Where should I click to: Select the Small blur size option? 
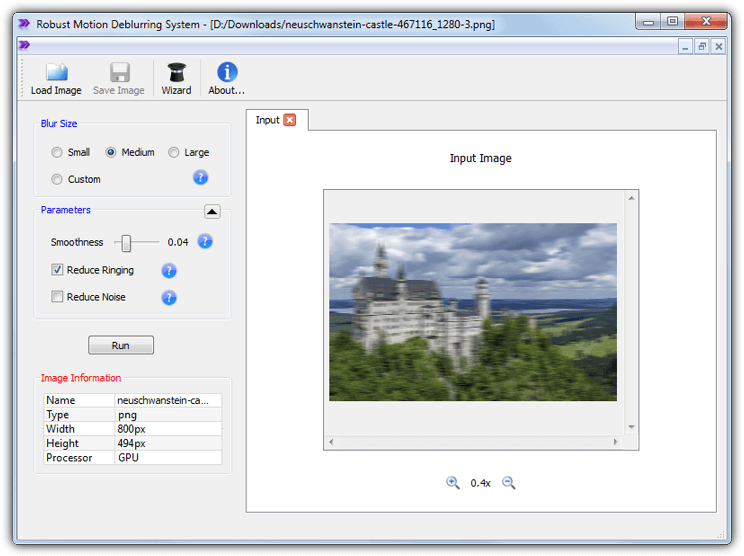click(x=57, y=153)
